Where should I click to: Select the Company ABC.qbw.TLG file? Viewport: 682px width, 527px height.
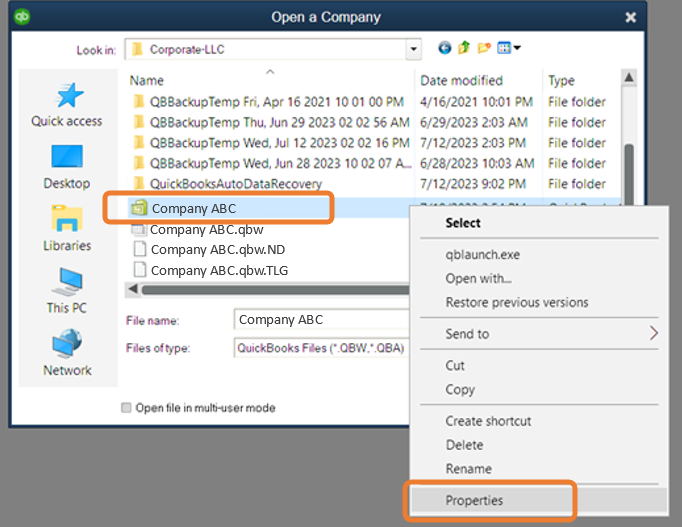pyautogui.click(x=211, y=270)
